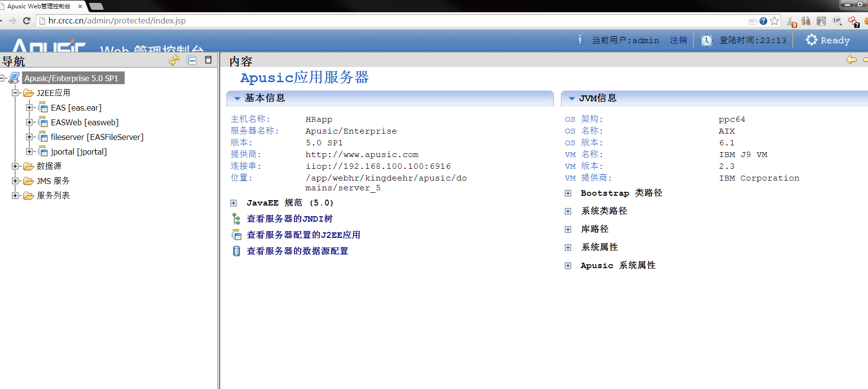Expand the 系统属性 section
The height and width of the screenshot is (389, 868).
pyautogui.click(x=568, y=248)
